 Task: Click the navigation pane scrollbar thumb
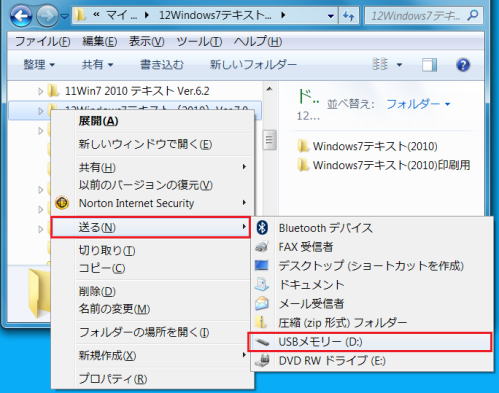[x=269, y=140]
